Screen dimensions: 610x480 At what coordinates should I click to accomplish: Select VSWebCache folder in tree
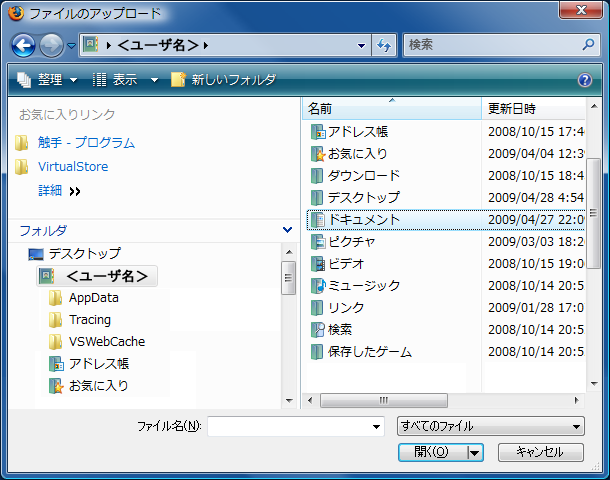[107, 342]
